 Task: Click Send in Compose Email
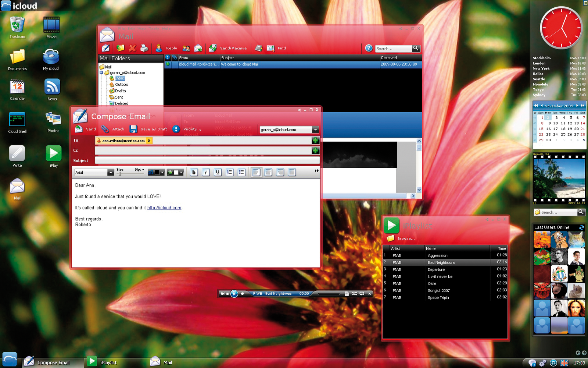coord(85,129)
